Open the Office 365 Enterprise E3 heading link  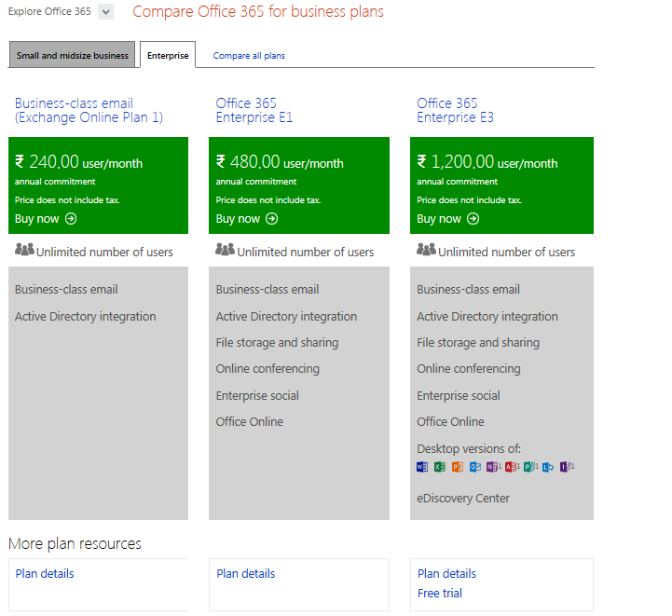455,110
